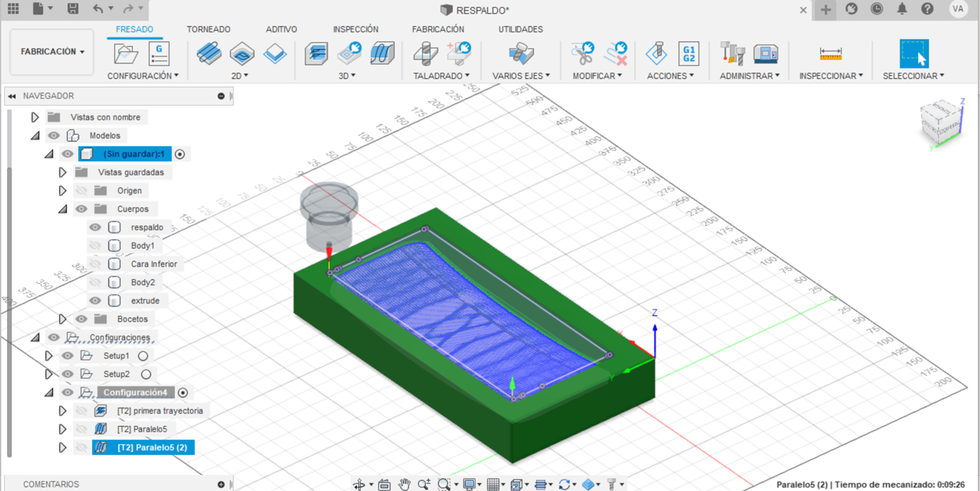
Task: View notifications bell
Action: (x=902, y=9)
